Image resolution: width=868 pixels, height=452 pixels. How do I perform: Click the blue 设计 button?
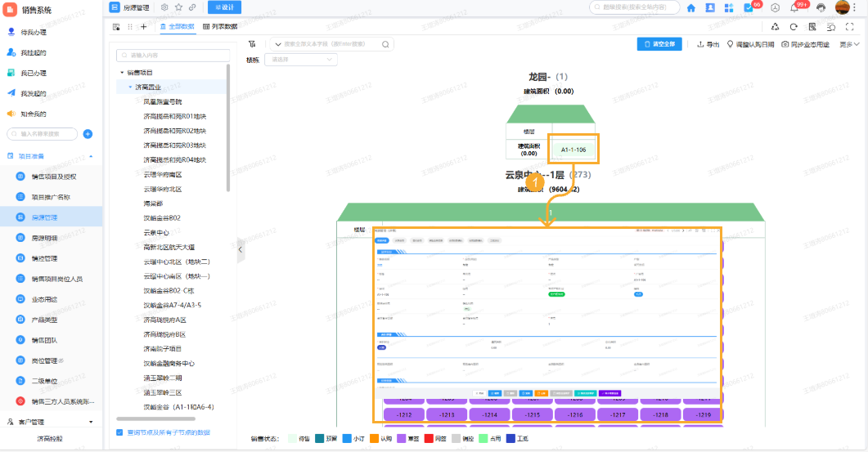pos(224,7)
